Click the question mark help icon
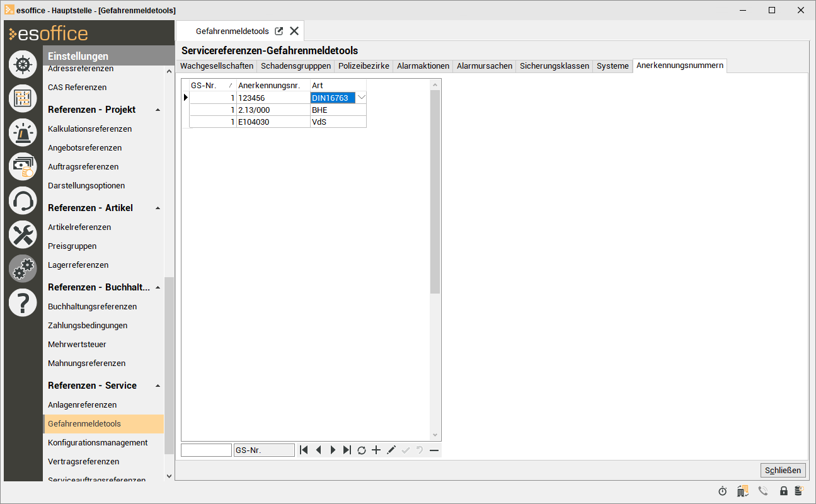The image size is (816, 504). [23, 303]
